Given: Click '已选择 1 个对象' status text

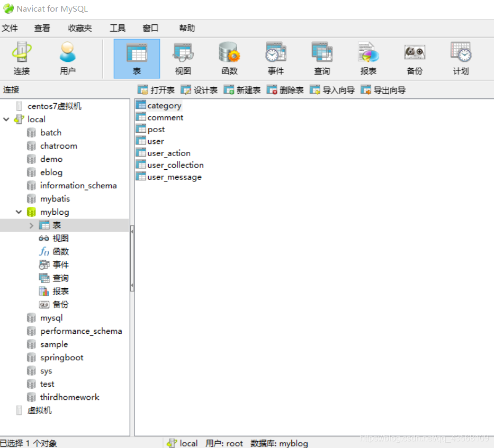Looking at the screenshot, I should coord(29,443).
